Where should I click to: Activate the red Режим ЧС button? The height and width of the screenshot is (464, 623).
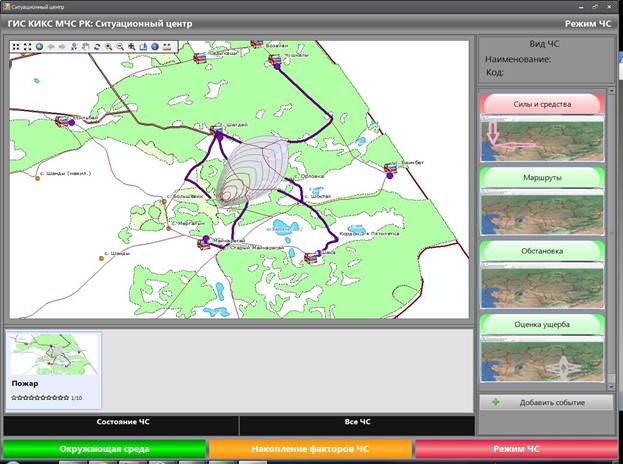coord(516,449)
